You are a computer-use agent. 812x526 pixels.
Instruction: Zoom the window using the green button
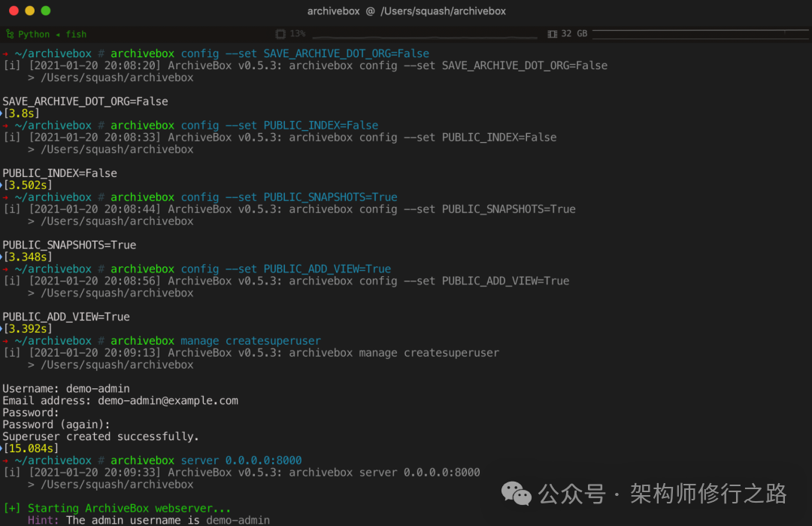[46, 11]
